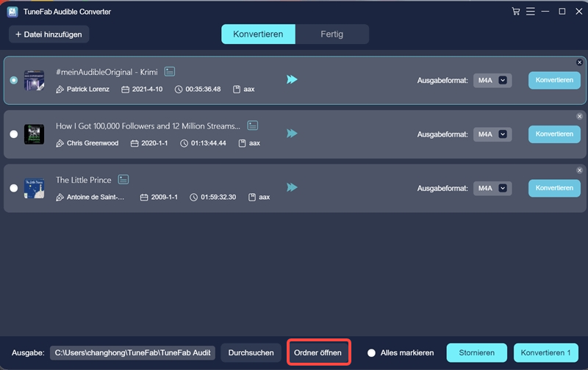The width and height of the screenshot is (588, 370).
Task: Click the Stornieren button
Action: (x=476, y=353)
